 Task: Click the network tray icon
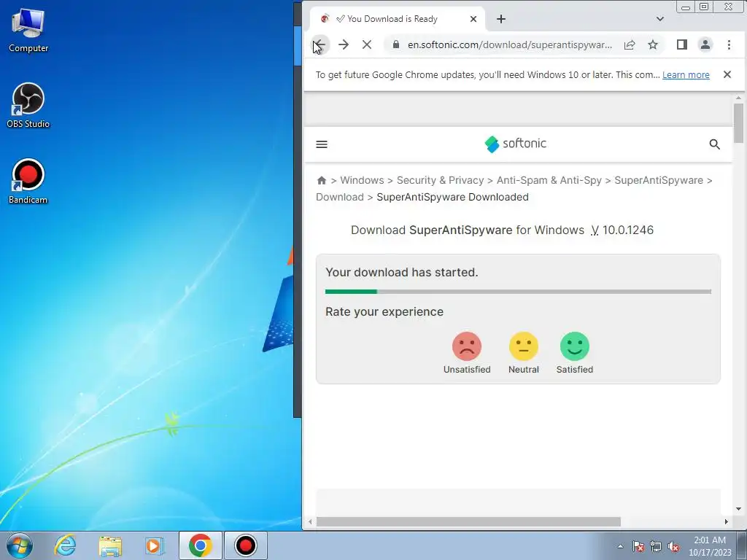pyautogui.click(x=656, y=546)
